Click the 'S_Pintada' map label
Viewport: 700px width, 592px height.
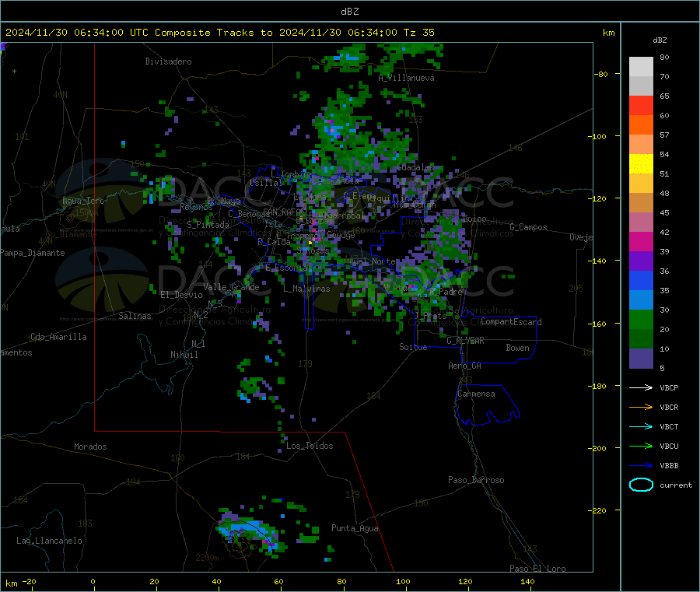pos(208,225)
